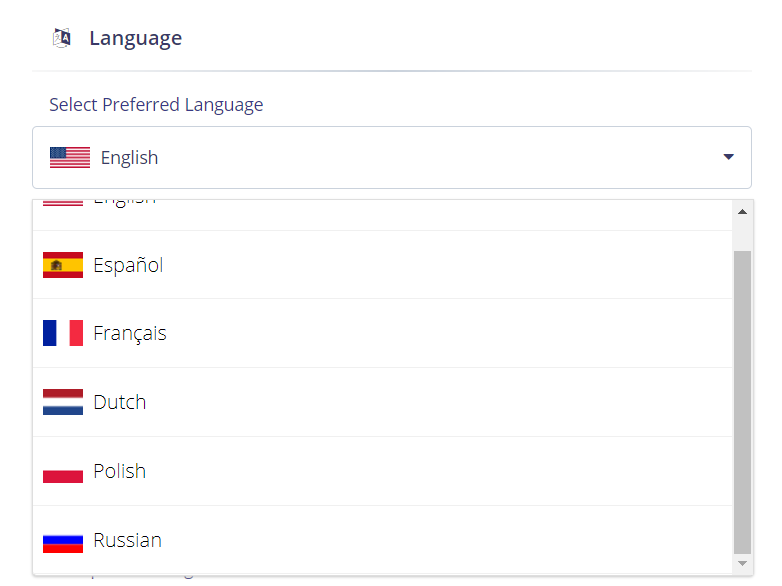
Task: Click the Netherlands flag icon
Action: coord(63,402)
